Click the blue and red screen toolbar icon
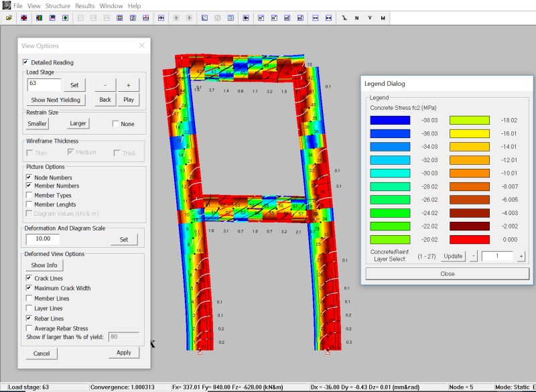536x392 pixels. point(52,18)
